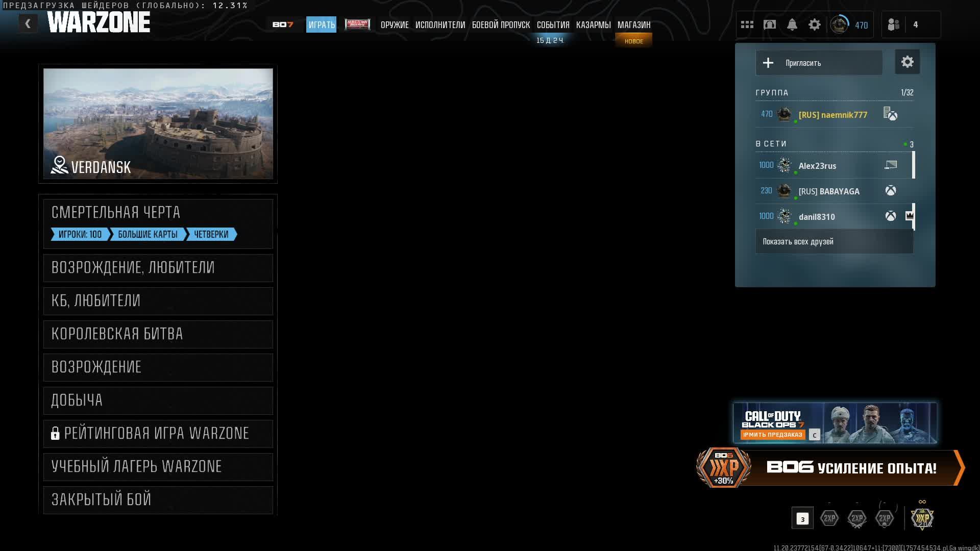Select locked РЕЙТИНГОВАЯ ИГРА WARZONE
980x551 pixels.
(x=158, y=434)
